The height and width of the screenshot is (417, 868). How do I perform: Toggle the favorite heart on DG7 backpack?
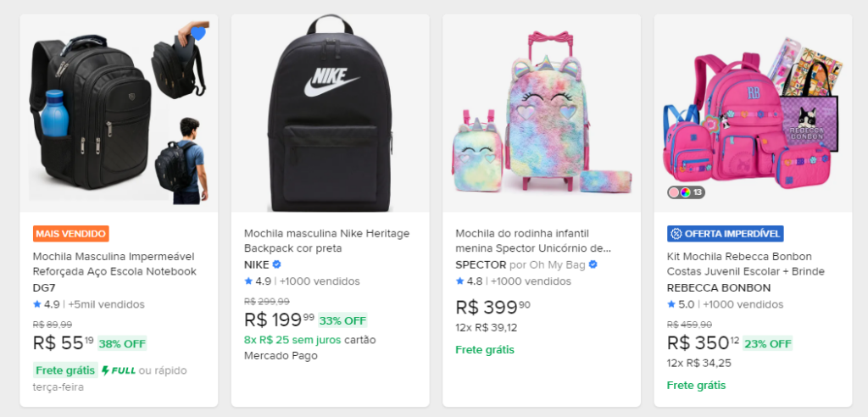pyautogui.click(x=198, y=33)
